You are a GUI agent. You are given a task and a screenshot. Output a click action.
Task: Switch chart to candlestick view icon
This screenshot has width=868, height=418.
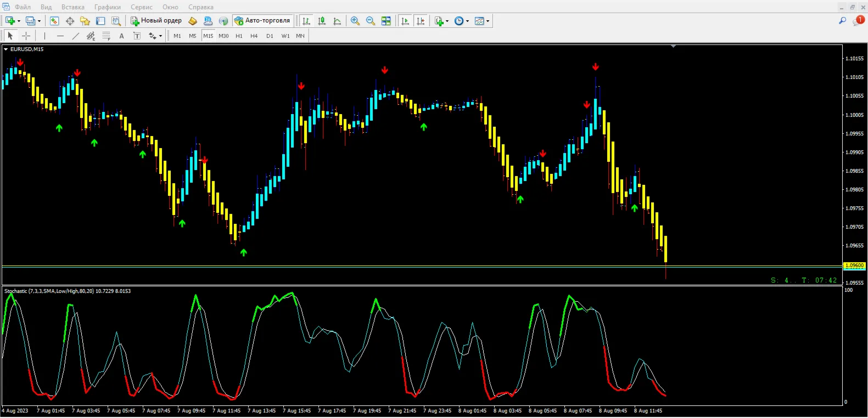(x=322, y=21)
